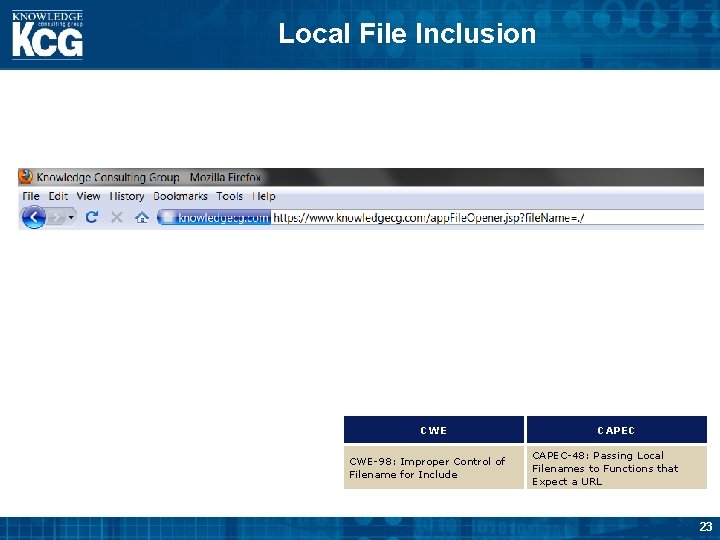
Task: Click the 'CWE-98: Improper Control of Filename' cell
Action: [434, 467]
